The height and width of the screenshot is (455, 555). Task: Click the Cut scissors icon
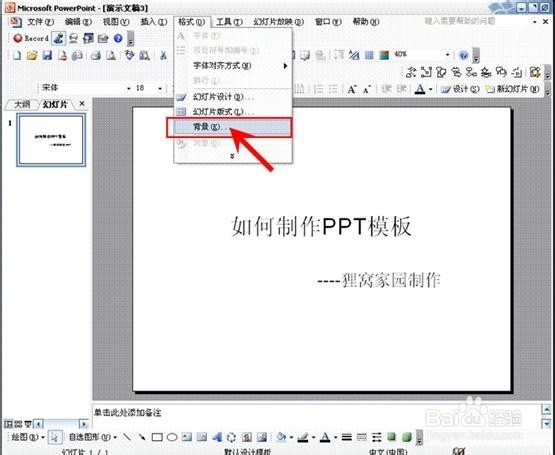[x=163, y=55]
